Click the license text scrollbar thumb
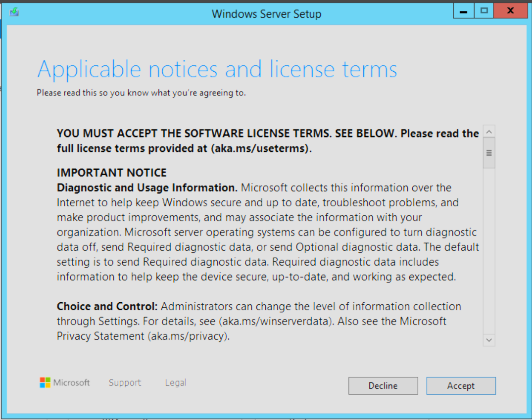 coord(489,153)
